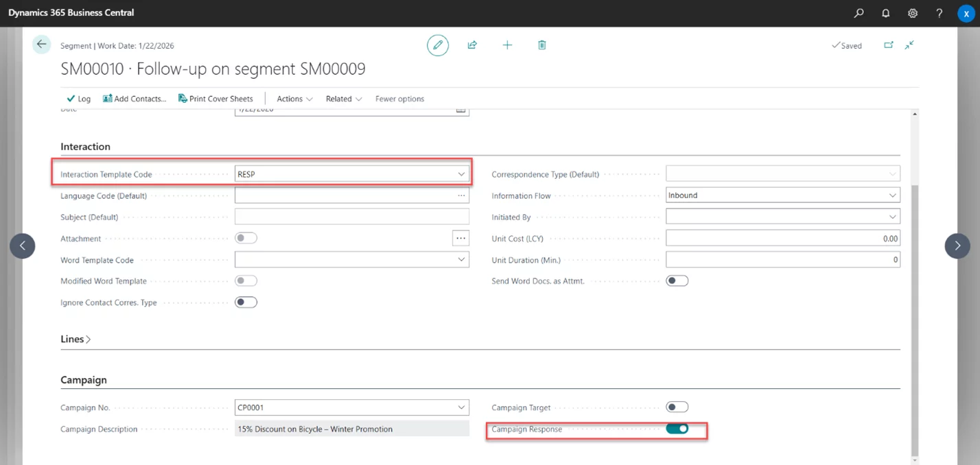The width and height of the screenshot is (980, 465).
Task: Open the Actions menu
Action: (x=294, y=99)
